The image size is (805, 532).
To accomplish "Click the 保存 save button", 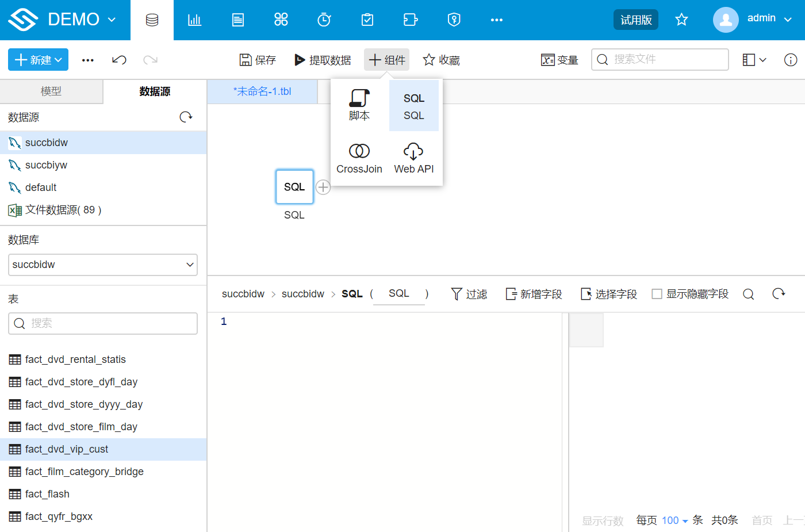I will click(257, 59).
